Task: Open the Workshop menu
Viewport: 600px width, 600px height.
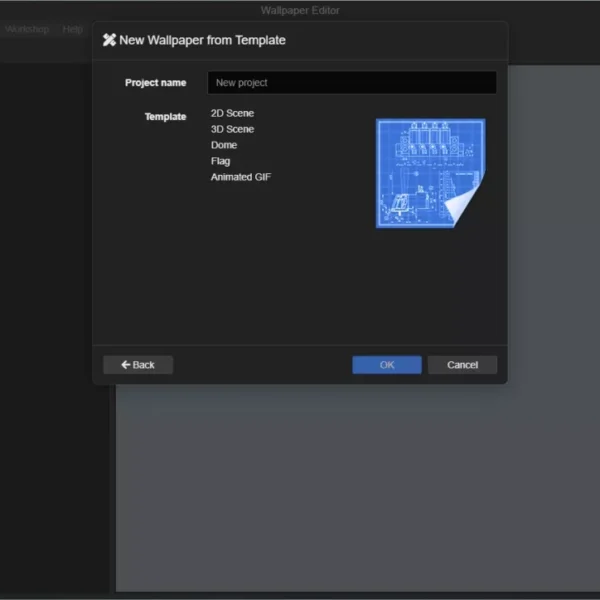Action: point(27,29)
